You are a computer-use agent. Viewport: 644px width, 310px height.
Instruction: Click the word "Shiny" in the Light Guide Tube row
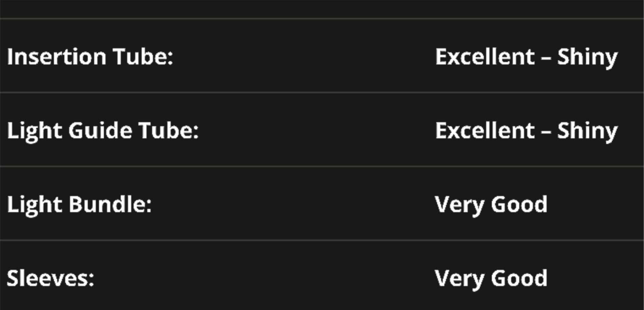(x=587, y=131)
